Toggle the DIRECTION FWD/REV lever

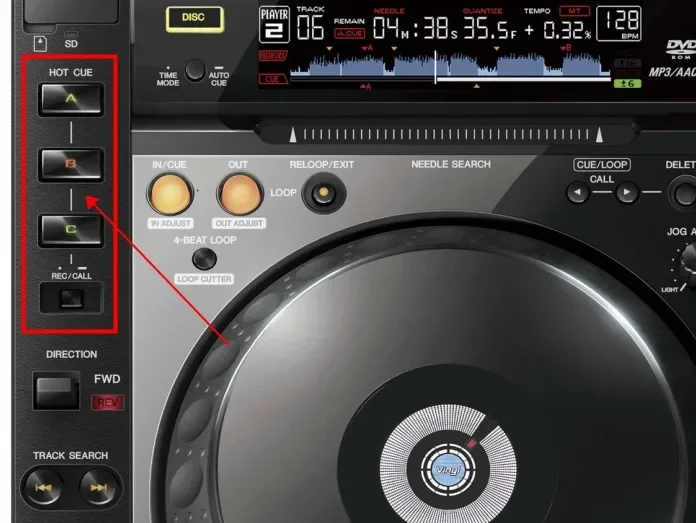coord(56,391)
